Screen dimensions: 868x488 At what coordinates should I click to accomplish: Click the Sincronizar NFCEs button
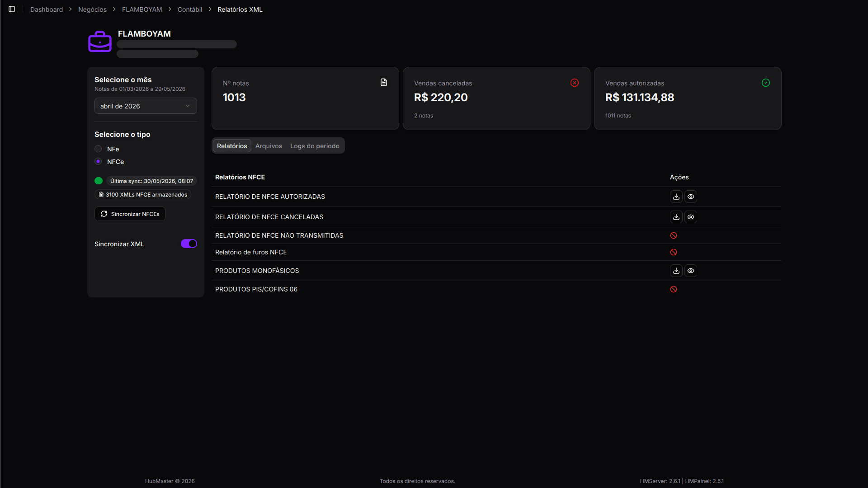(130, 214)
